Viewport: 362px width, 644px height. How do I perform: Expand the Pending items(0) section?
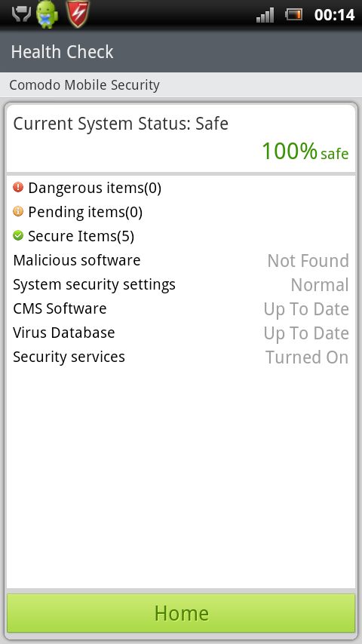point(181,212)
